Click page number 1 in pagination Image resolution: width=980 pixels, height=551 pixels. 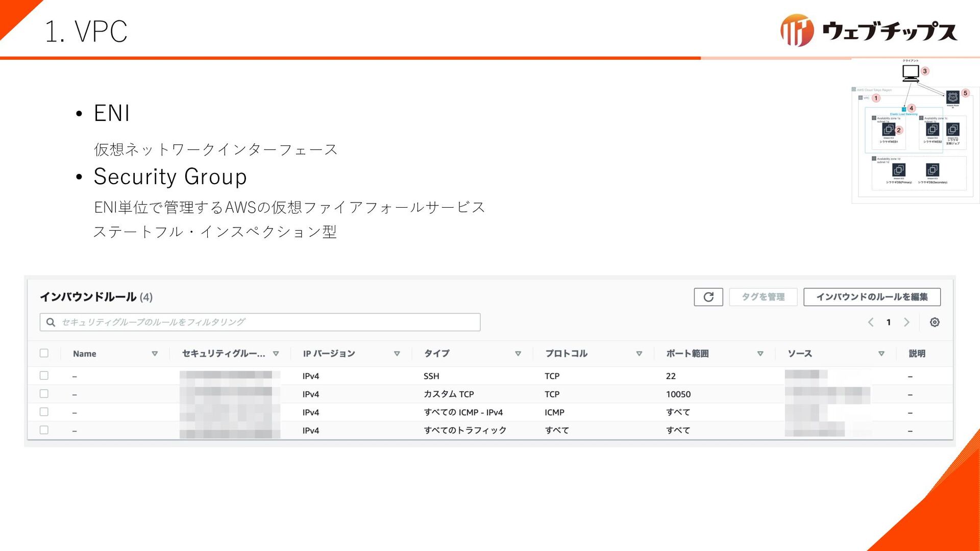coord(889,322)
